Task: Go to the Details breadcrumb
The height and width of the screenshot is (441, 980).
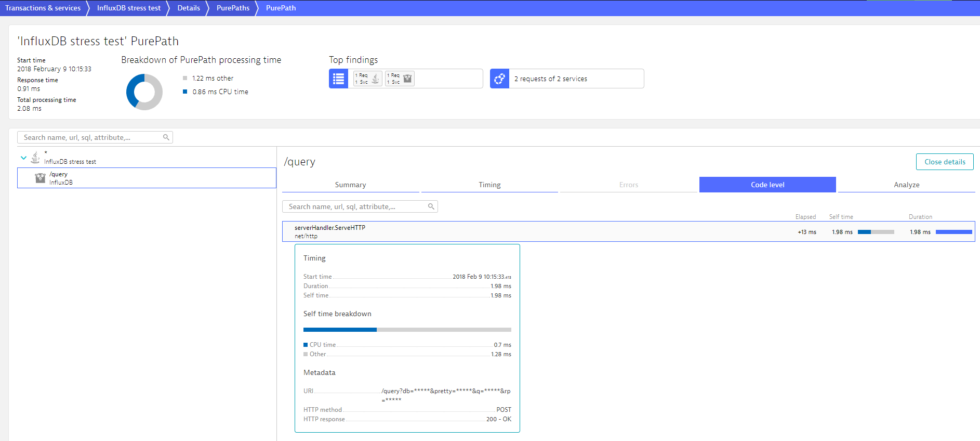Action: coord(189,8)
